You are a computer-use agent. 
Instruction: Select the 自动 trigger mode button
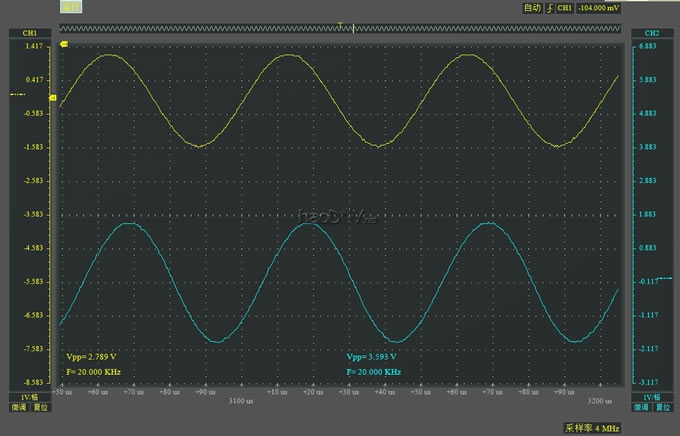pyautogui.click(x=531, y=8)
